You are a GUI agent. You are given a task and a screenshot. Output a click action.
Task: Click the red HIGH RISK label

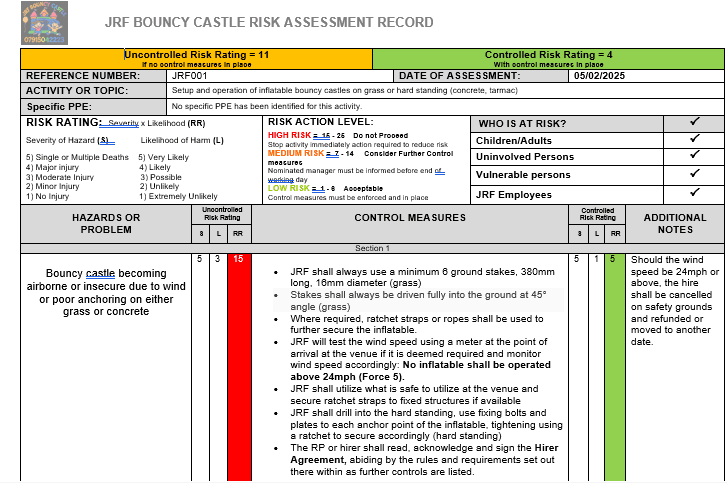[289, 134]
